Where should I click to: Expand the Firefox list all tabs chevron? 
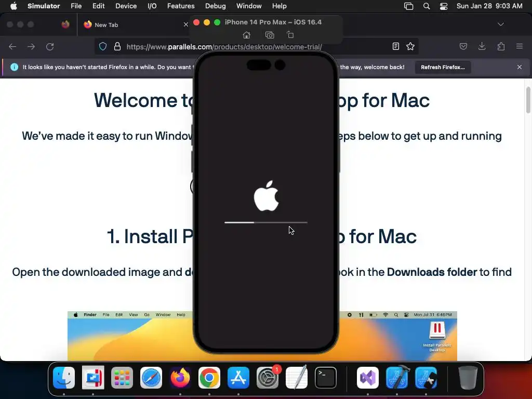coord(501,24)
